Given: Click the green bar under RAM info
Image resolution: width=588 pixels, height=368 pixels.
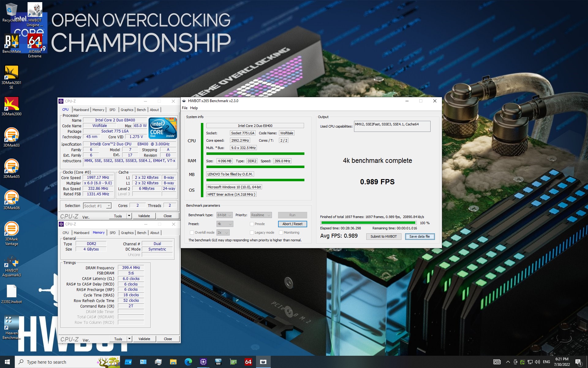Looking at the screenshot, I should pos(255,167).
